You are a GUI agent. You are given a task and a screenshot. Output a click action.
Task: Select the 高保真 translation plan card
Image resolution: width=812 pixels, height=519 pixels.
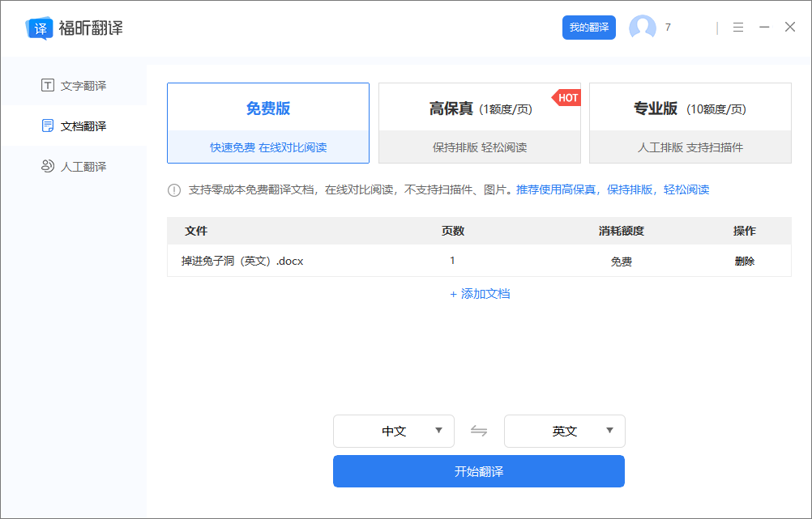pyautogui.click(x=479, y=122)
